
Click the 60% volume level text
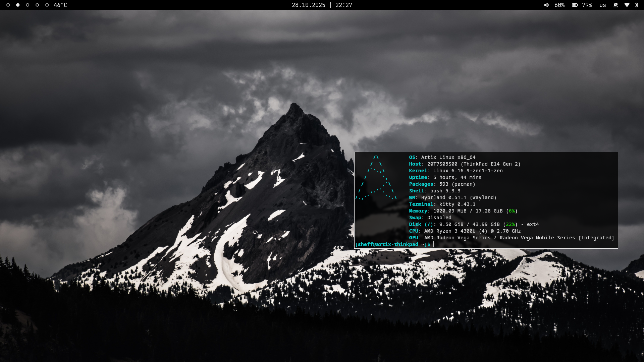point(559,5)
